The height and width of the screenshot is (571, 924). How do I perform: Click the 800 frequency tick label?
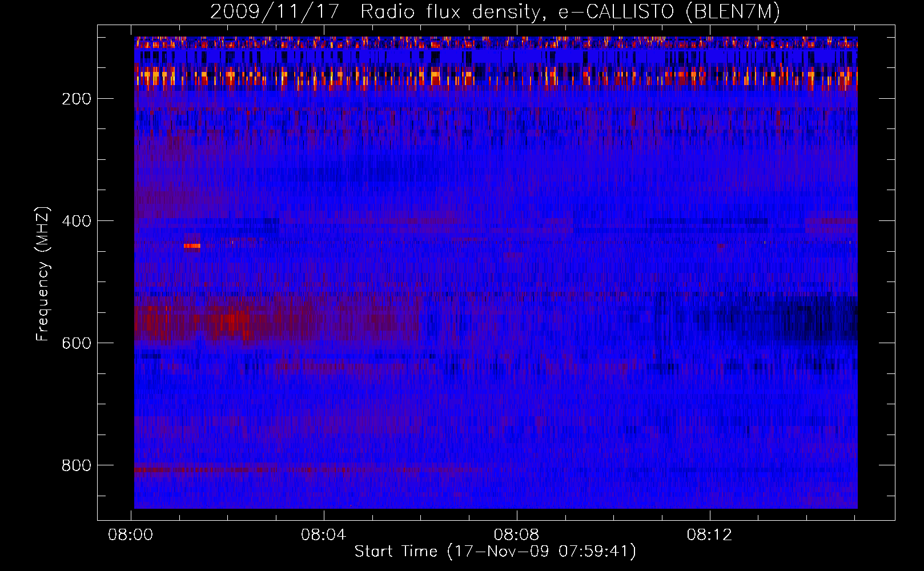coord(77,465)
